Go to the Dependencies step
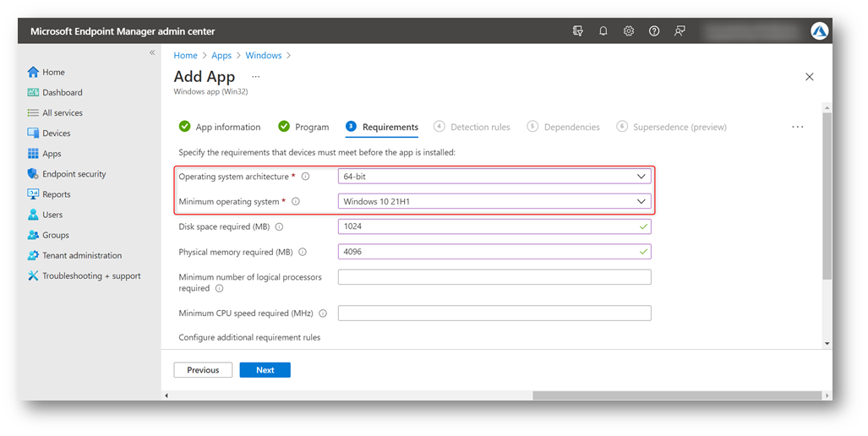 [563, 127]
